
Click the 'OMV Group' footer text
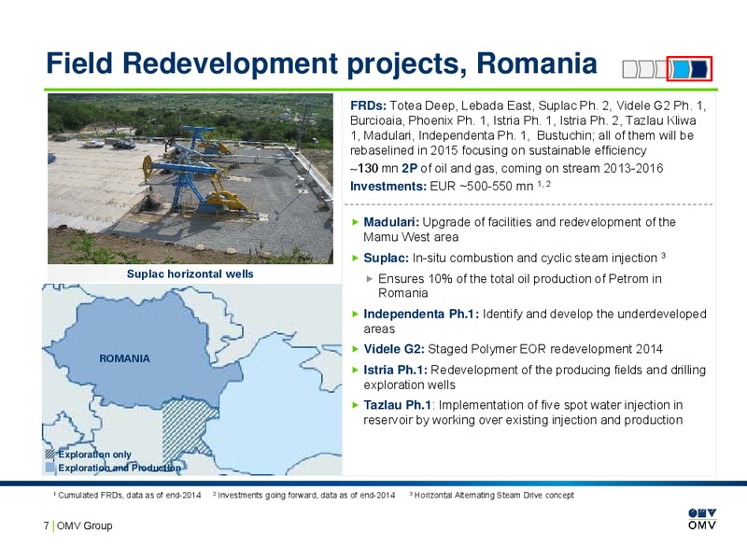click(x=85, y=525)
